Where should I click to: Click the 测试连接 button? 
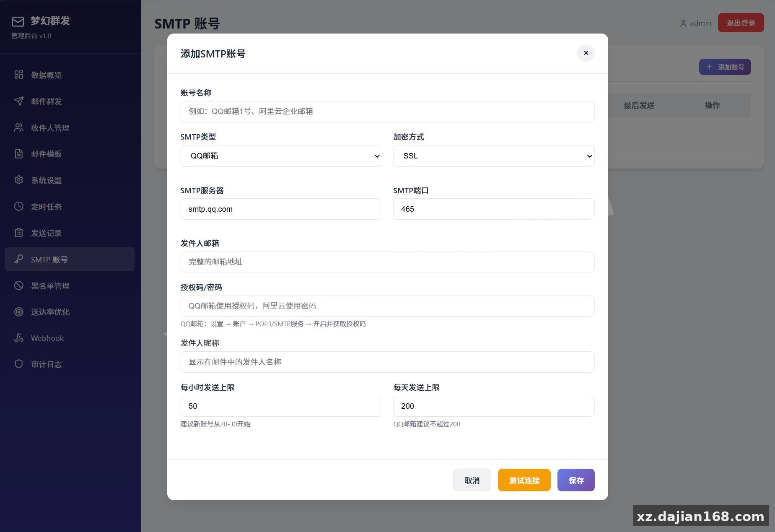click(x=524, y=480)
